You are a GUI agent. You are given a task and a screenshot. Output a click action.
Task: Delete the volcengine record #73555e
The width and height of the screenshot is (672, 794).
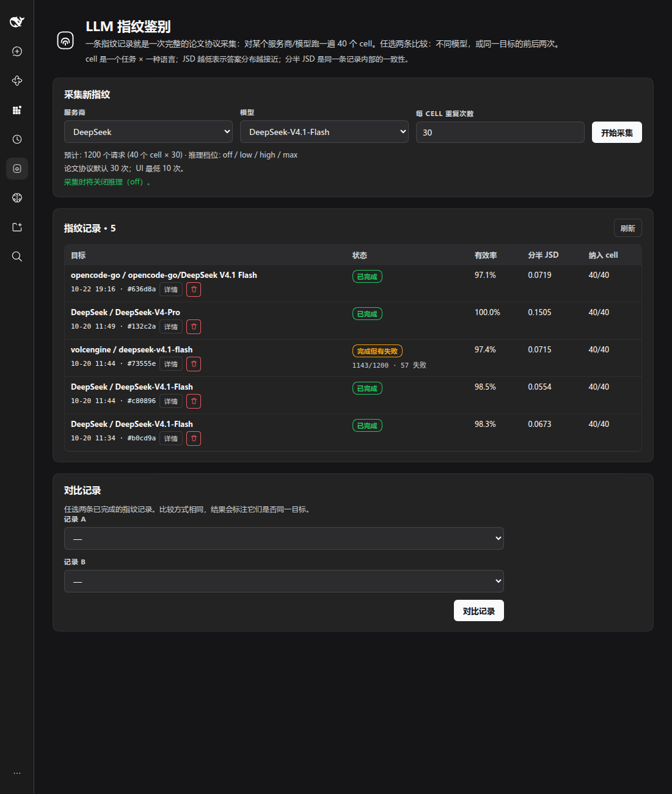point(194,364)
